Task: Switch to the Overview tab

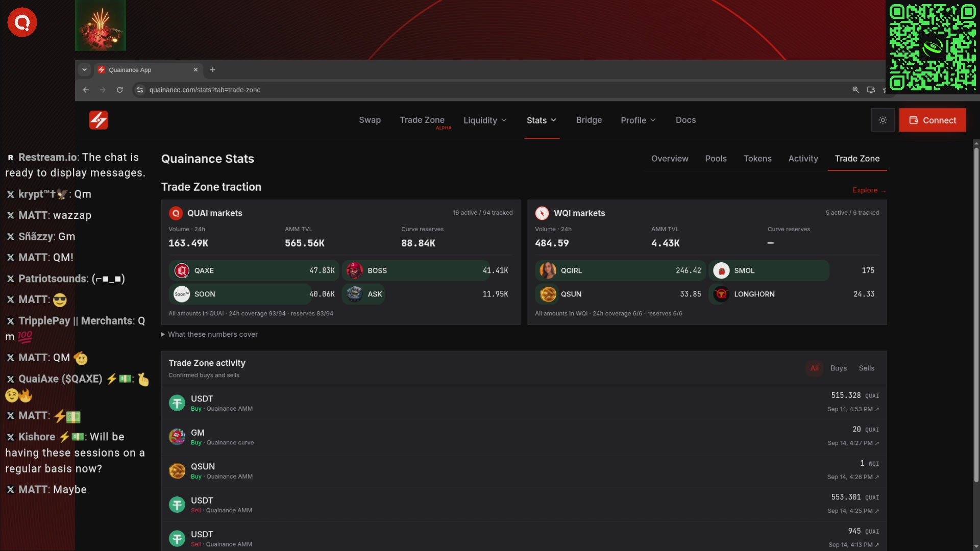Action: point(670,159)
